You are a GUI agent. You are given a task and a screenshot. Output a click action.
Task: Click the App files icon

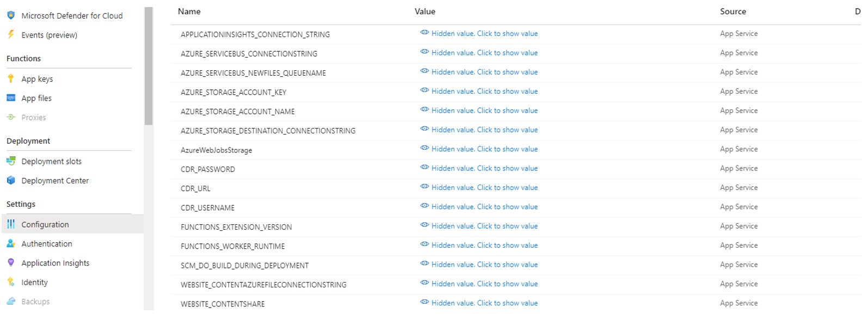[11, 98]
